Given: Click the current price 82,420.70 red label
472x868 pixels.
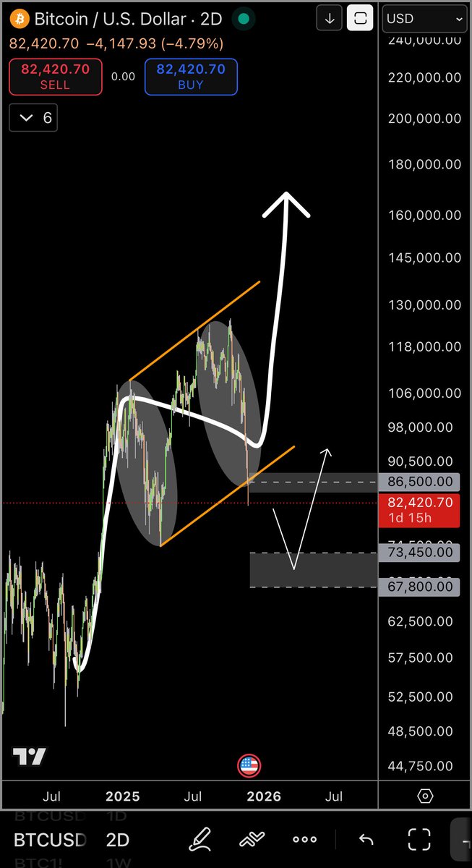Looking at the screenshot, I should coord(420,509).
